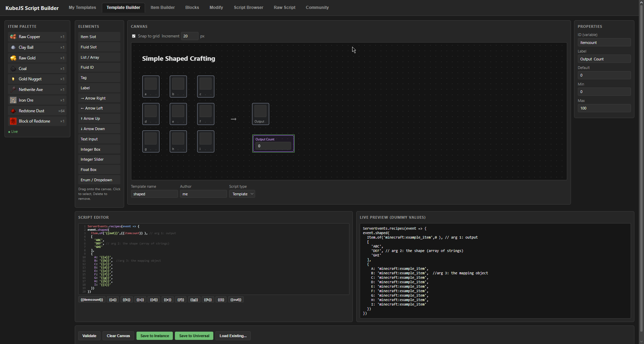Insert the {{itemcount}} variable chip
Image resolution: width=644 pixels, height=344 pixels.
click(92, 300)
